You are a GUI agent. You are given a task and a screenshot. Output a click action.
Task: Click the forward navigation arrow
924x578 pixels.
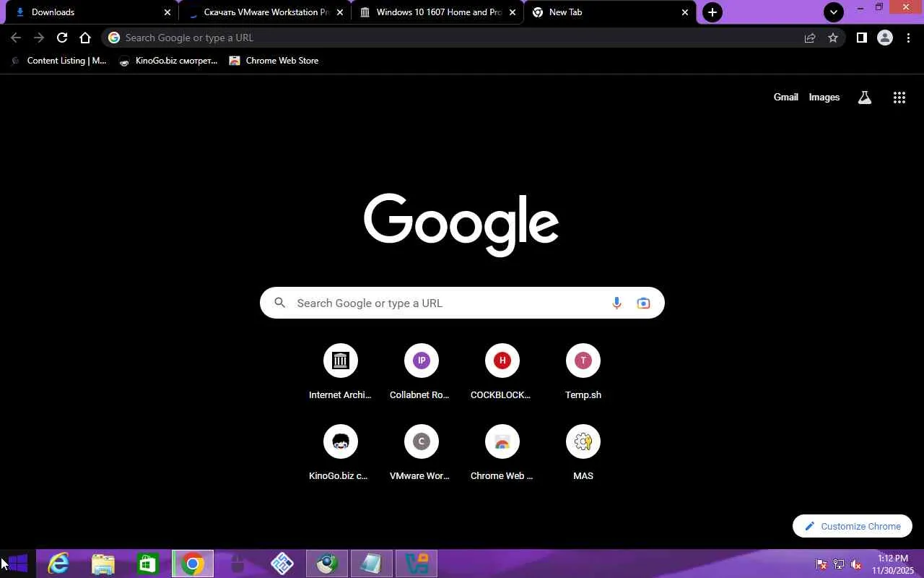pos(39,38)
